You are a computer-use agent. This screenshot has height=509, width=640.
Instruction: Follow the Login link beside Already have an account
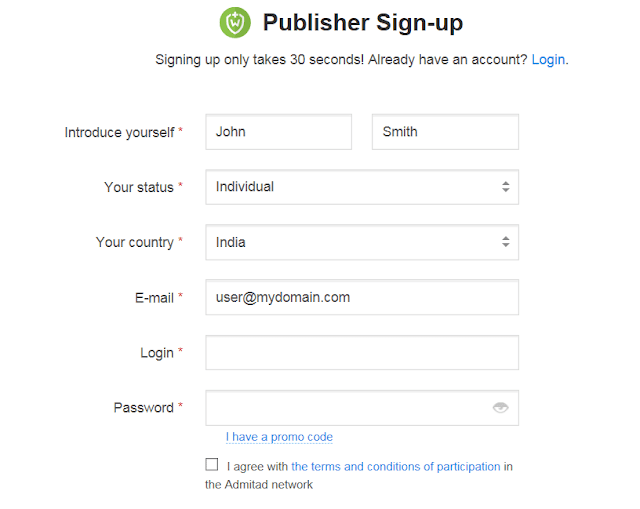click(x=548, y=60)
